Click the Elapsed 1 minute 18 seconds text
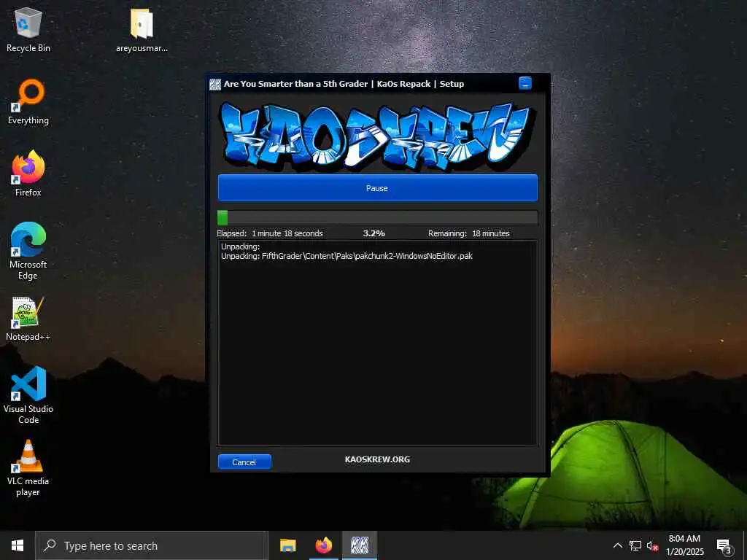Screen dimensions: 747x560 tap(270, 233)
